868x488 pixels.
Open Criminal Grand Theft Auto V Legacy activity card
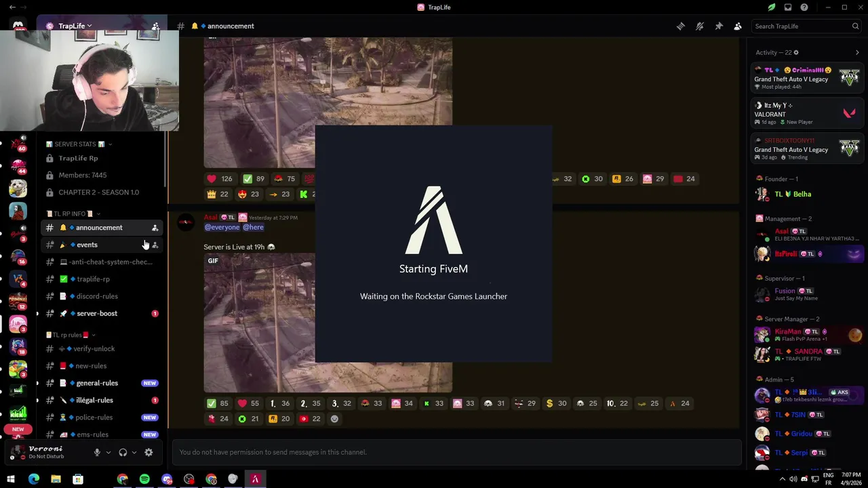click(x=807, y=78)
